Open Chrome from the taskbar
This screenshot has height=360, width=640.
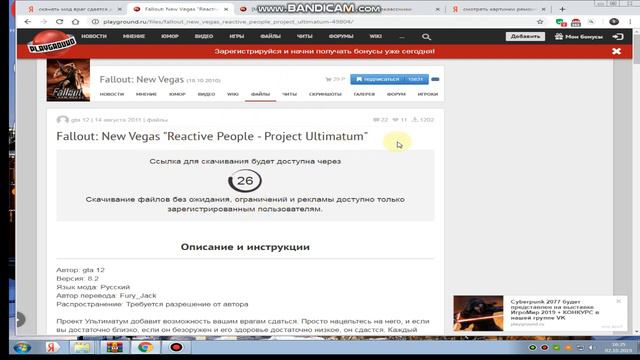click(145, 347)
